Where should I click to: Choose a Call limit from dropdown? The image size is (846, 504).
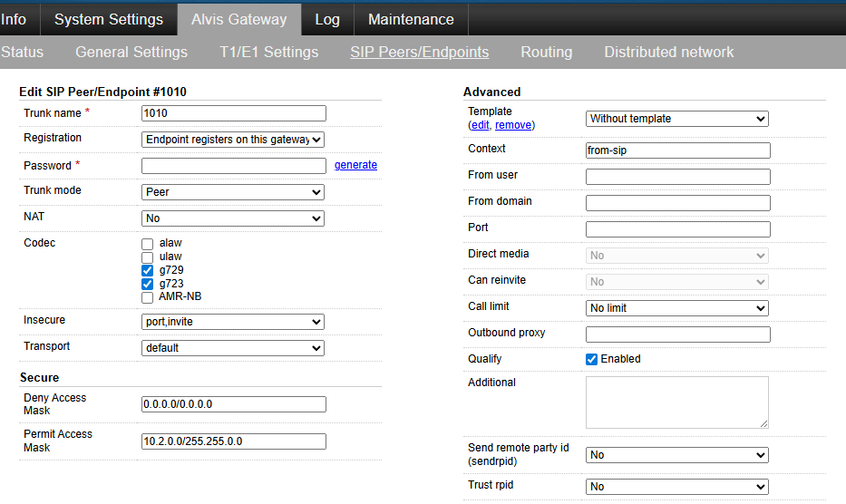coord(676,308)
